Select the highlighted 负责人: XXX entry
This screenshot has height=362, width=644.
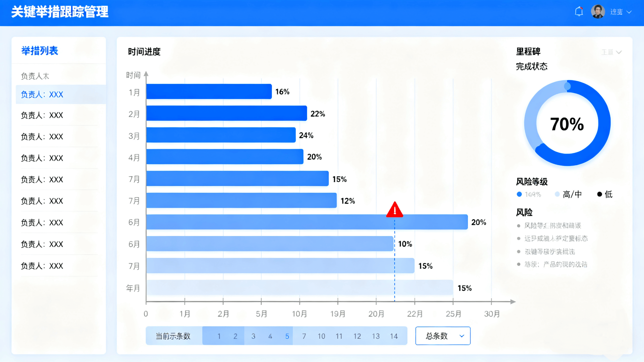click(x=42, y=95)
